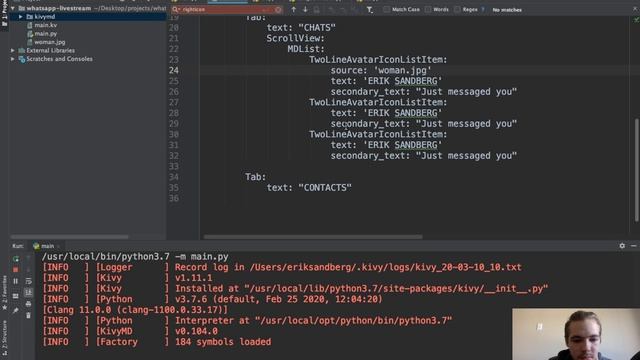Print the Run console output
The height and width of the screenshot is (360, 640).
(x=28, y=304)
